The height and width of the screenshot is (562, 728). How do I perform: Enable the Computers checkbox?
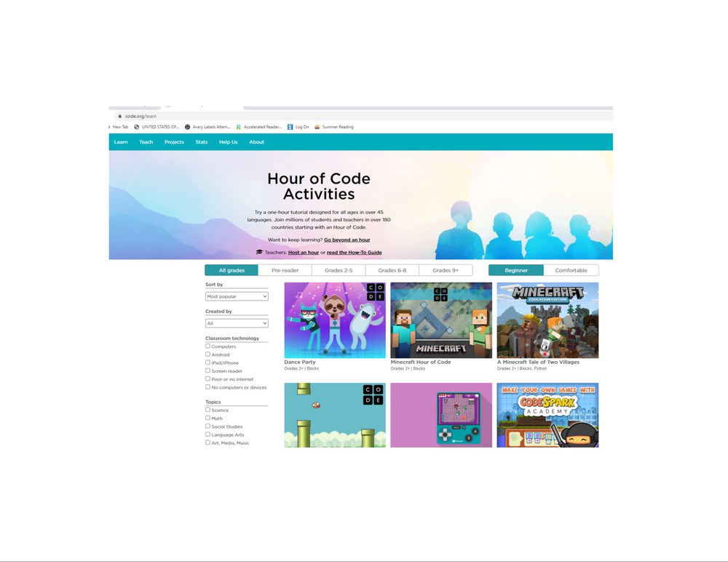[x=207, y=347]
